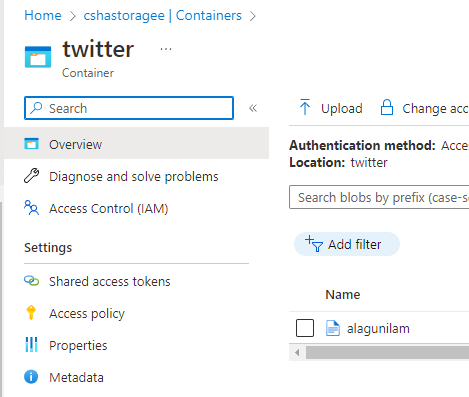Click the Add filter button

pyautogui.click(x=347, y=244)
